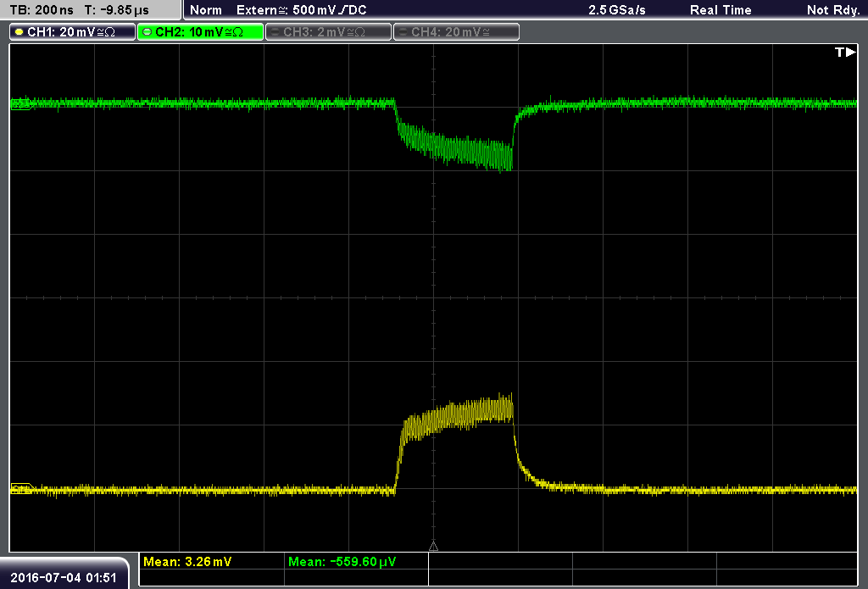
Task: Click the Norm trigger mode label
Action: point(205,10)
